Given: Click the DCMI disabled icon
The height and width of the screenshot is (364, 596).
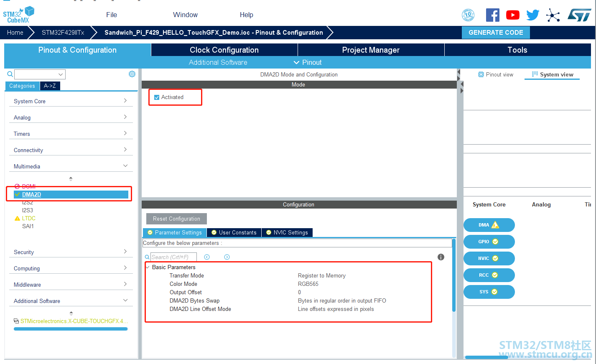Looking at the screenshot, I should (17, 186).
